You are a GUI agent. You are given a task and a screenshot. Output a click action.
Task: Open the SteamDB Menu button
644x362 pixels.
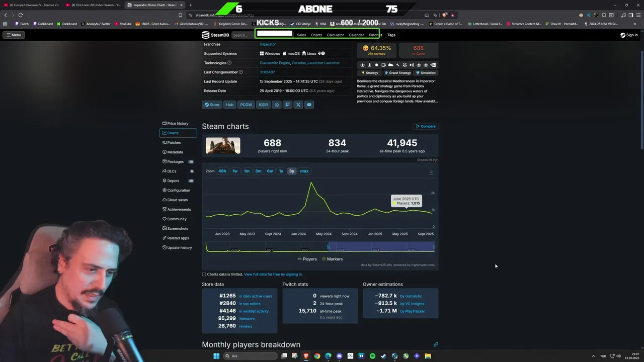(x=14, y=35)
